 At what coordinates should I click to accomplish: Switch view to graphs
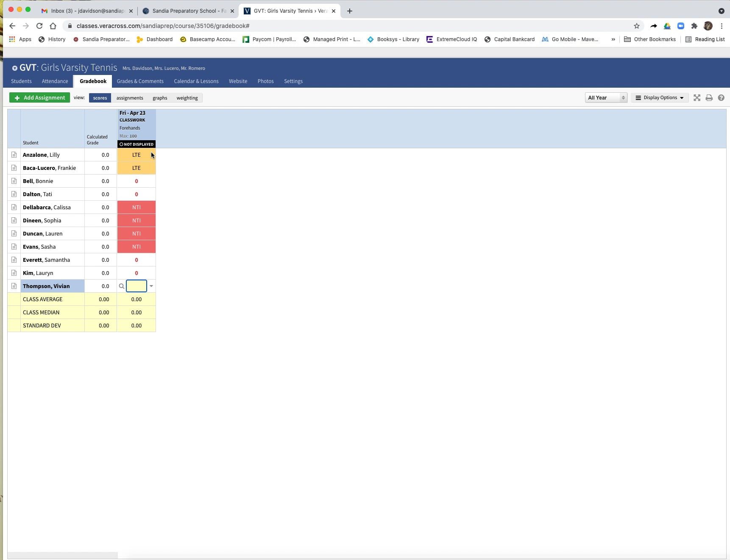point(160,98)
